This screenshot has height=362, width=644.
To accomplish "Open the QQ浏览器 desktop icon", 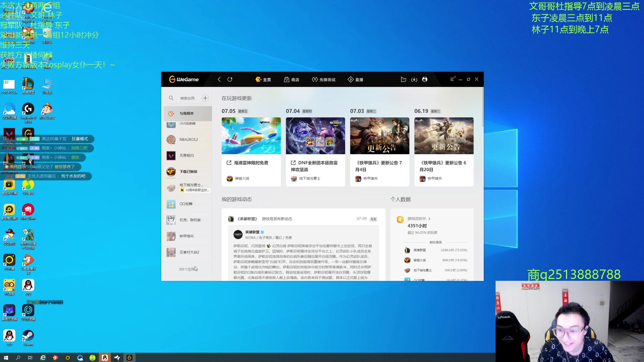I will [9, 111].
